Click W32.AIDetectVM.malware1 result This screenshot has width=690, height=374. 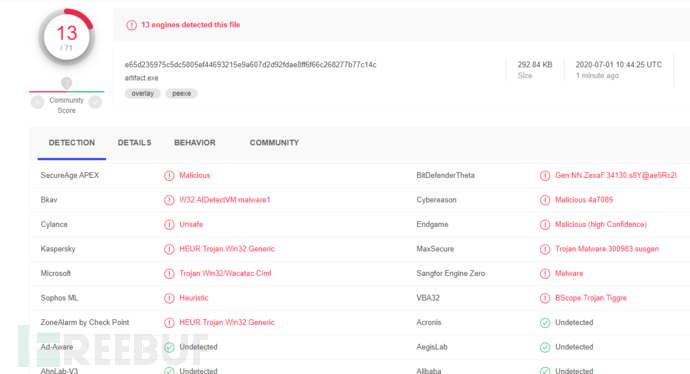pyautogui.click(x=224, y=200)
